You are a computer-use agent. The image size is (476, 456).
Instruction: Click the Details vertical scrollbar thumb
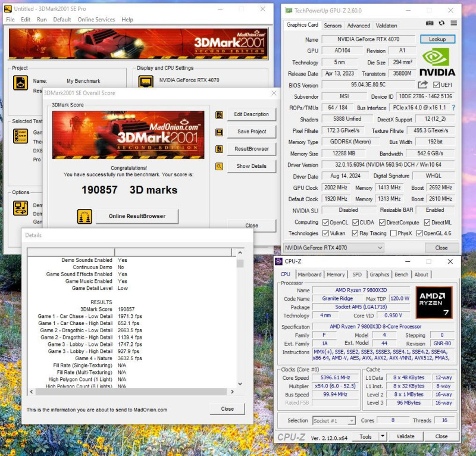240,263
